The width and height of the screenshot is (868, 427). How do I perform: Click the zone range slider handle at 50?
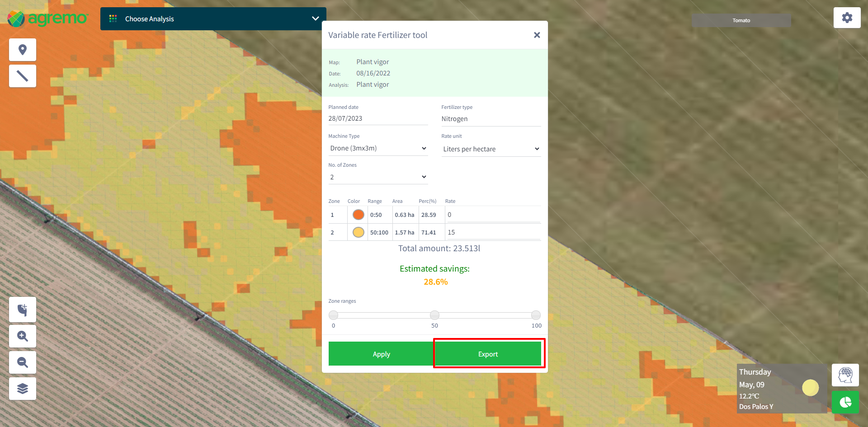pyautogui.click(x=434, y=315)
